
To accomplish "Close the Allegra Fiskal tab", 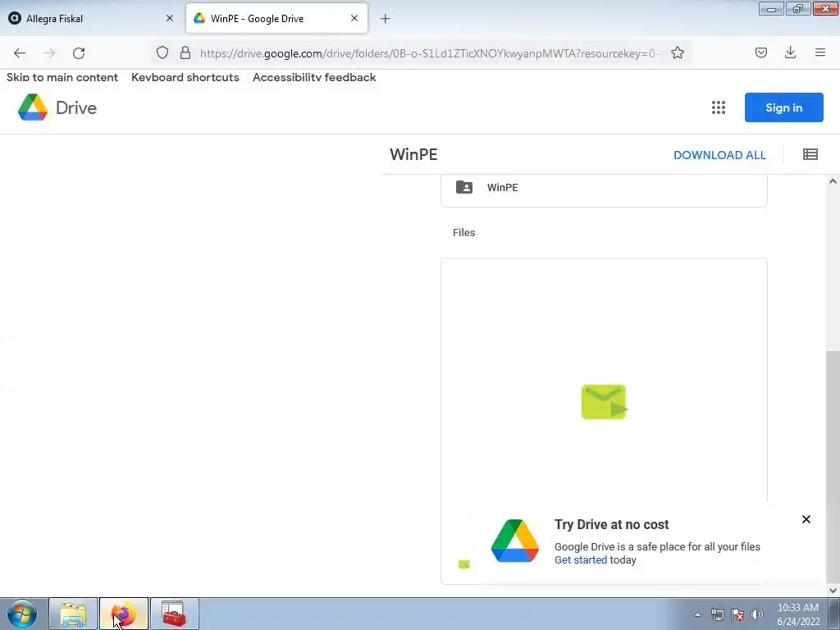I will coord(169,18).
